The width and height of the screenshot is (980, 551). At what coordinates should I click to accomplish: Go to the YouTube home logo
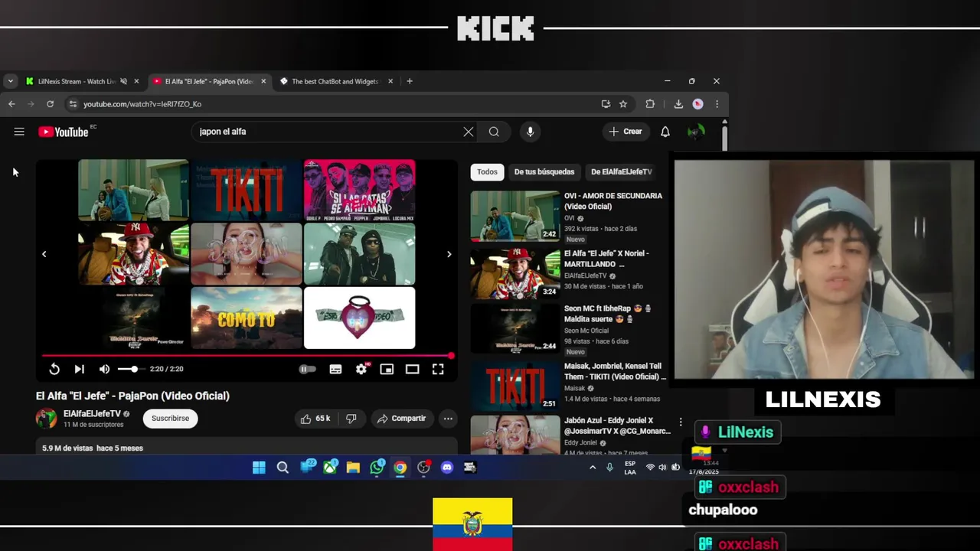pos(64,132)
